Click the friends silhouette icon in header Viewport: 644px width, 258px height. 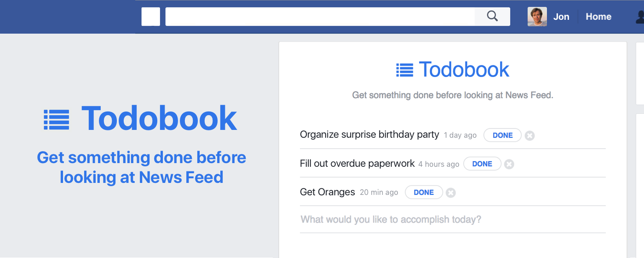point(640,17)
